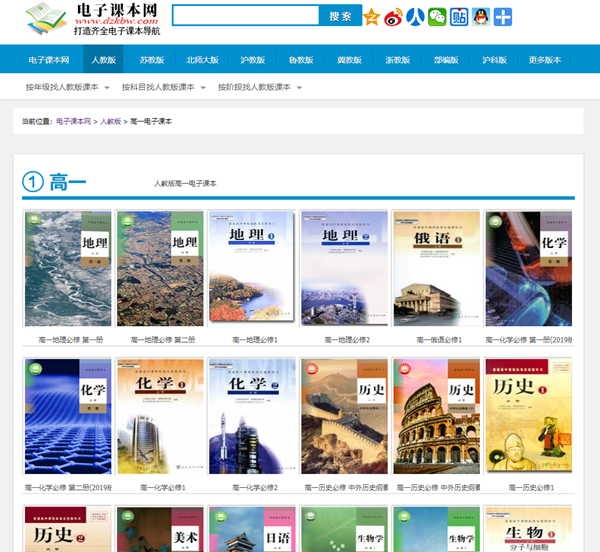Open 高一化学必修1 cover thumbnail
The height and width of the screenshot is (552, 600).
[160, 416]
